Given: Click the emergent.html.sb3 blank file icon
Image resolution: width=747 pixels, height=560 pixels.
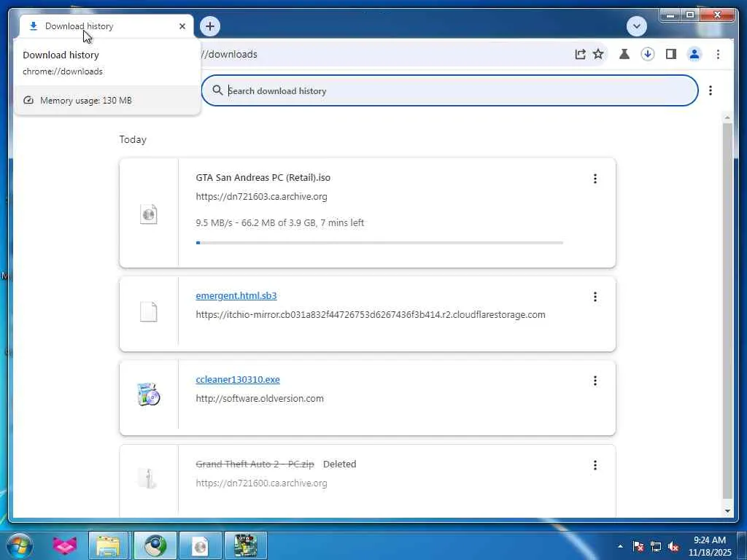Looking at the screenshot, I should [149, 312].
